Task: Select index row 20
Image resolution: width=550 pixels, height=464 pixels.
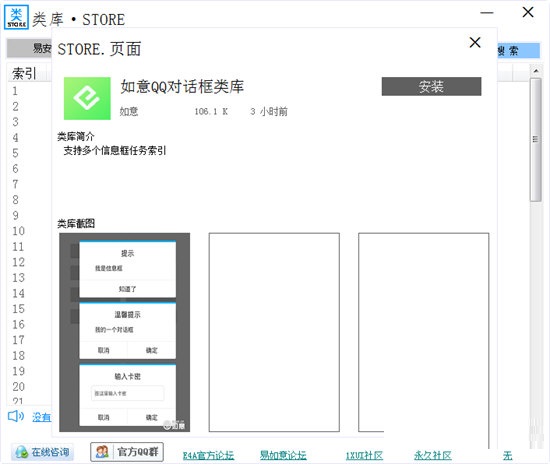Action: [x=19, y=387]
